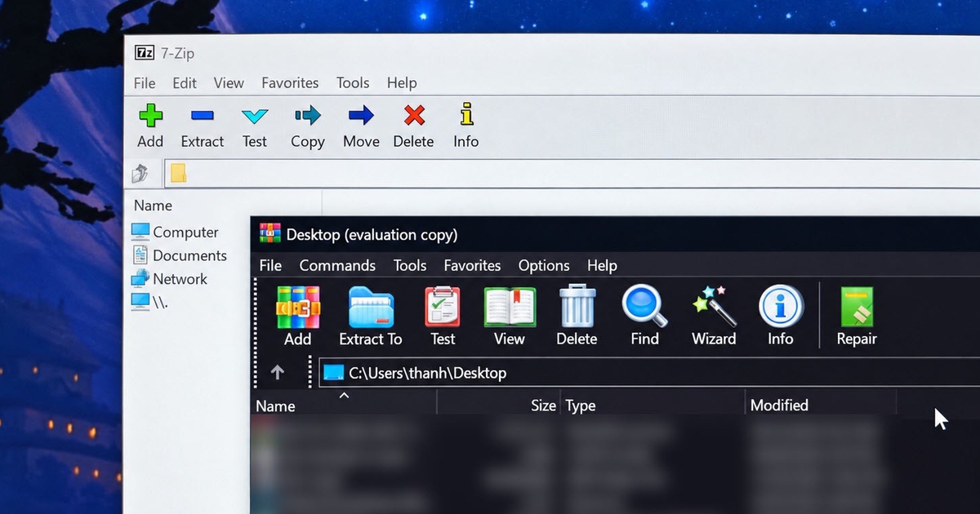Screen dimensions: 980x514
Task: Click the WinRAR path field C:\Users\thanh\Desktop
Action: click(649, 373)
